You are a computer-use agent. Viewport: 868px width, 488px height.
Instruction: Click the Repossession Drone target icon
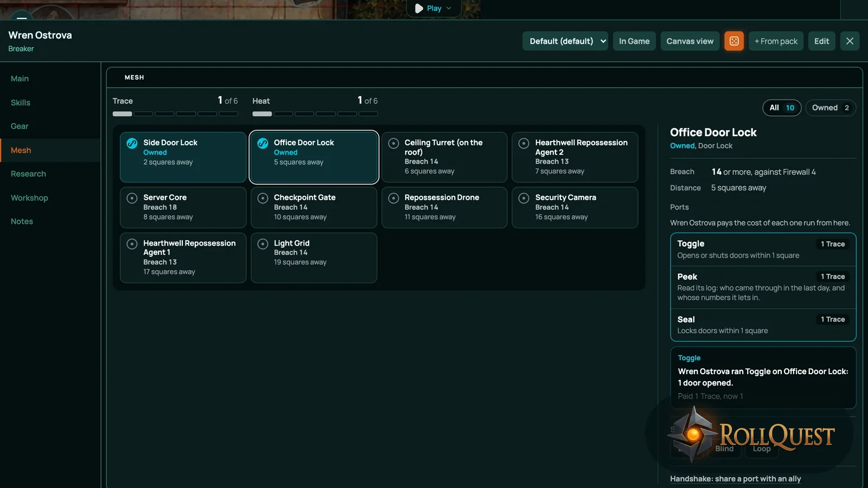click(x=393, y=198)
